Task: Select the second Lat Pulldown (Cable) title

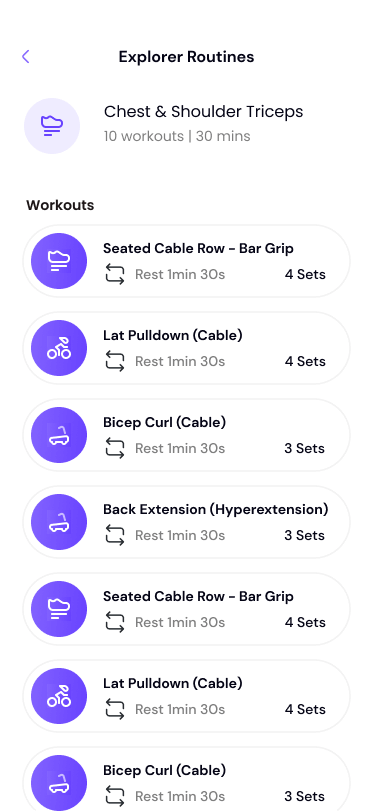Action: tap(172, 684)
